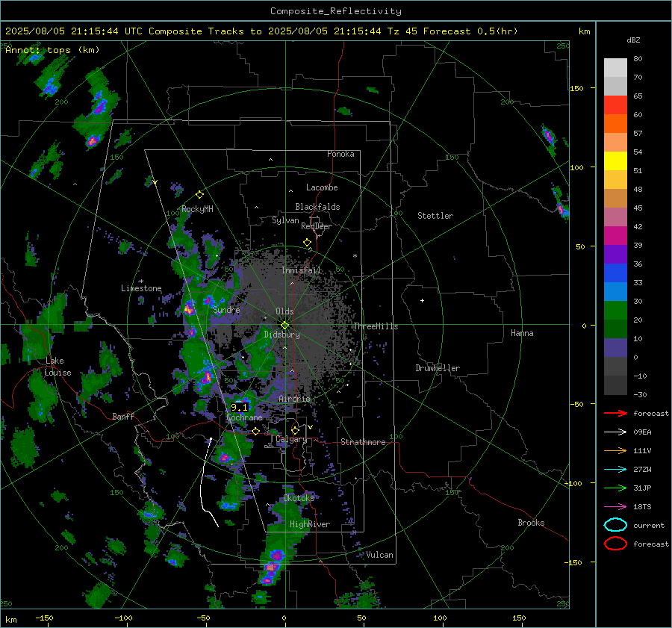Screen dimensions: 672x628
Task: Click the magenta 39 dBZ legend swatch
Action: click(615, 236)
